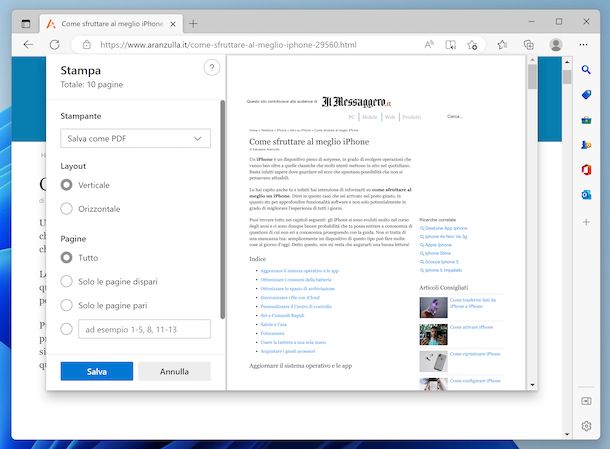Close the aranzulla tab
Viewport: 610px width, 449px height.
pyautogui.click(x=173, y=24)
